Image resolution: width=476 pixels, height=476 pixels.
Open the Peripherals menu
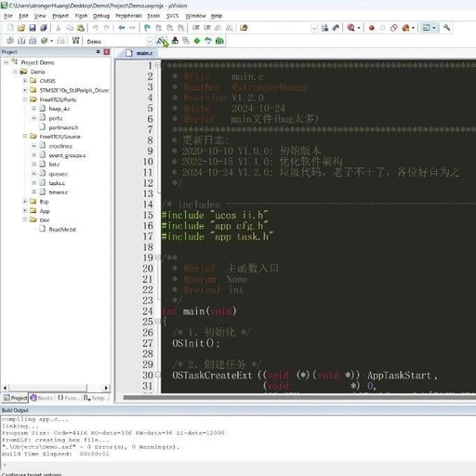click(128, 16)
